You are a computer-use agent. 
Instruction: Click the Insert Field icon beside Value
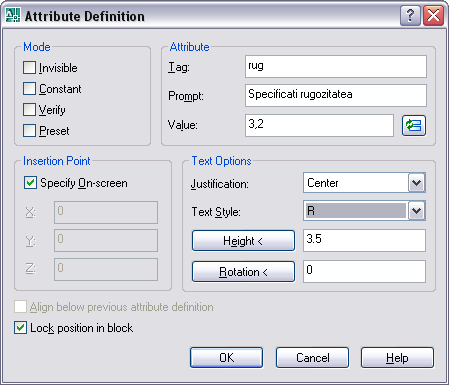[x=414, y=126]
